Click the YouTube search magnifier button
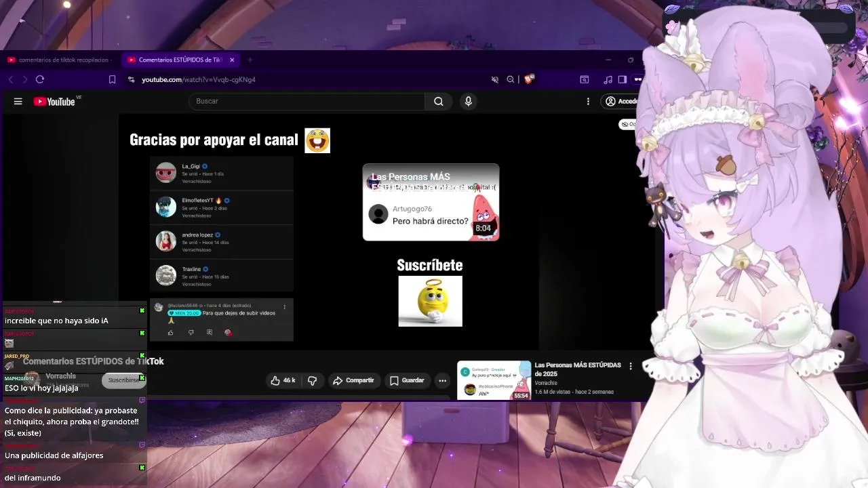This screenshot has width=868, height=488. 439,102
